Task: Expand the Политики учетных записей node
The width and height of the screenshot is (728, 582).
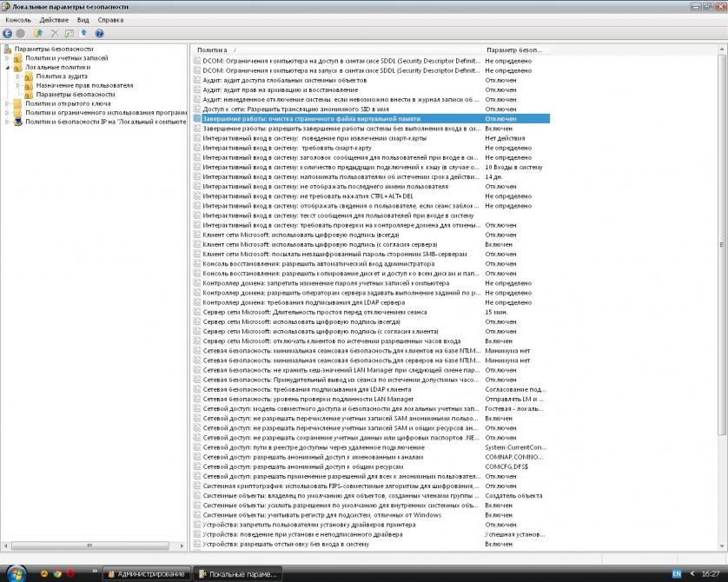Action: pyautogui.click(x=6, y=58)
